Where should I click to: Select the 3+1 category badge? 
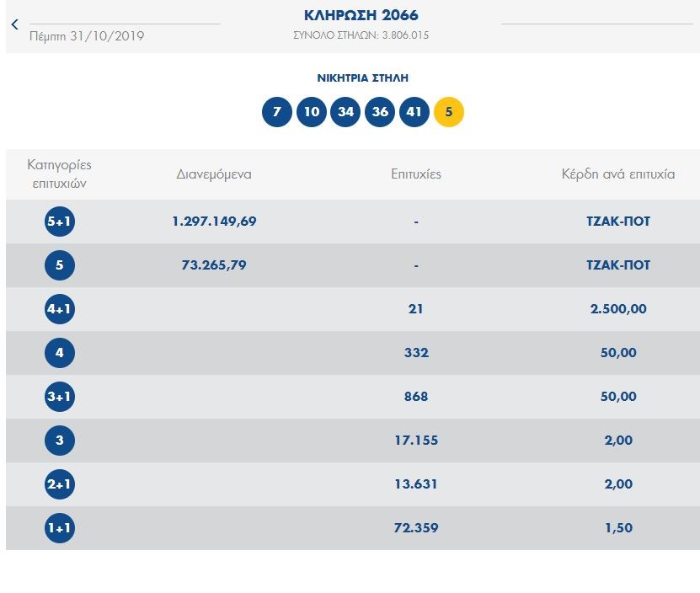pos(60,397)
